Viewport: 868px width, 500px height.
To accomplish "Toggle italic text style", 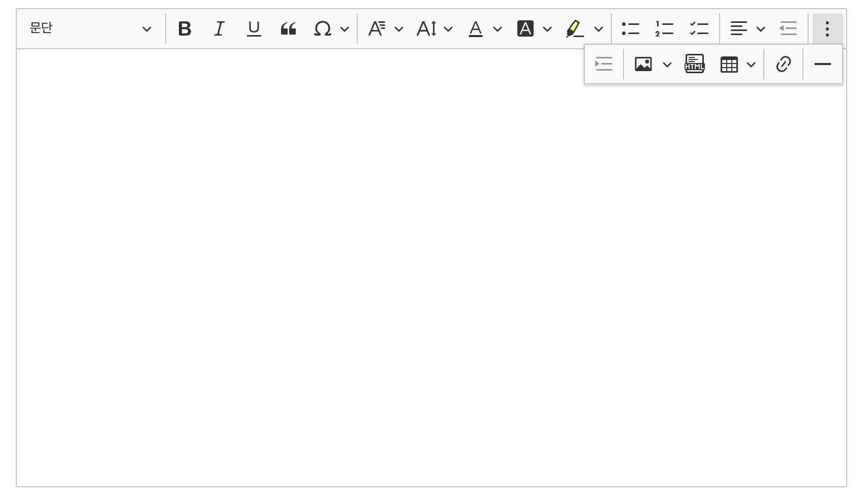I will [220, 29].
